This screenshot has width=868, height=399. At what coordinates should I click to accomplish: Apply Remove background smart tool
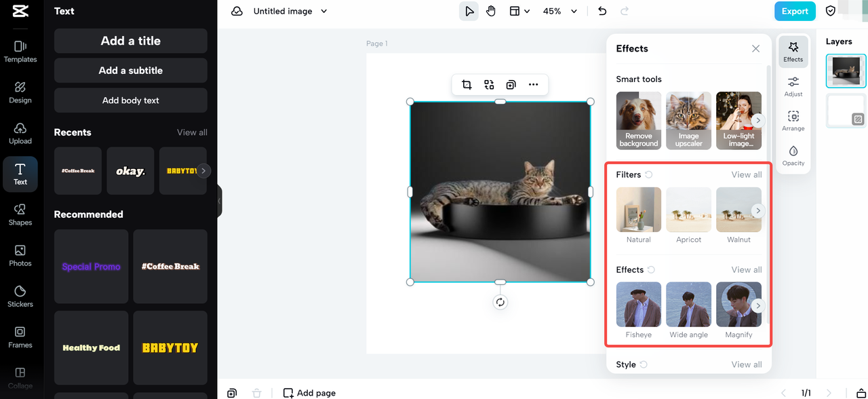[639, 121]
